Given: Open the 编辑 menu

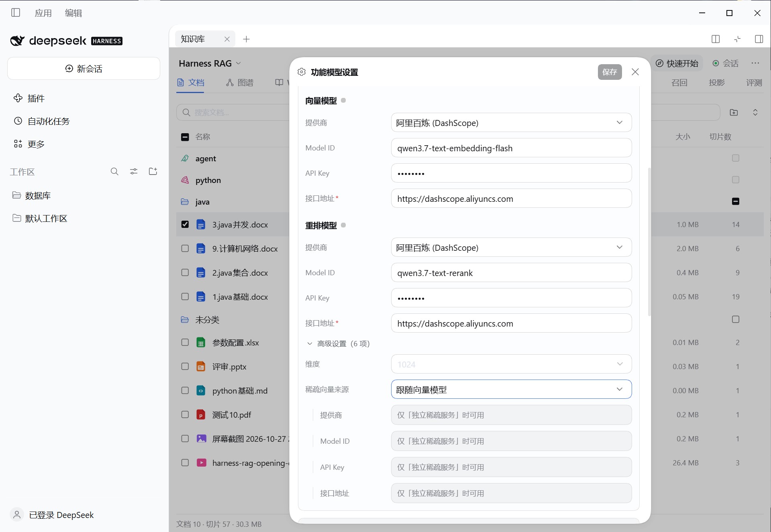Looking at the screenshot, I should 73,13.
